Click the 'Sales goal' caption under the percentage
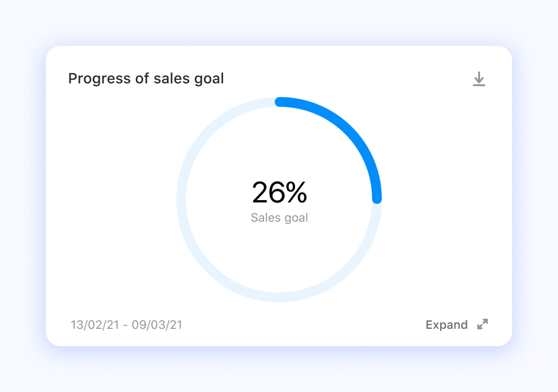Screen dimensions: 558x392 tap(279, 218)
